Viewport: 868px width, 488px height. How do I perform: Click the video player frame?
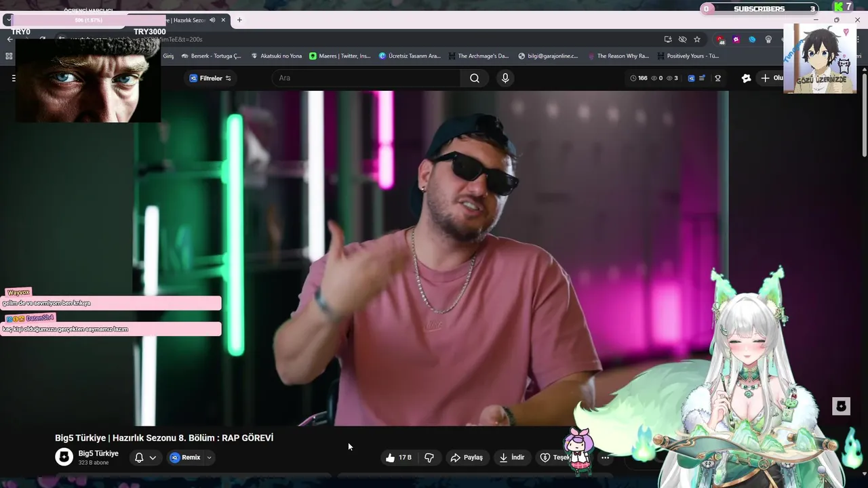pos(431,258)
